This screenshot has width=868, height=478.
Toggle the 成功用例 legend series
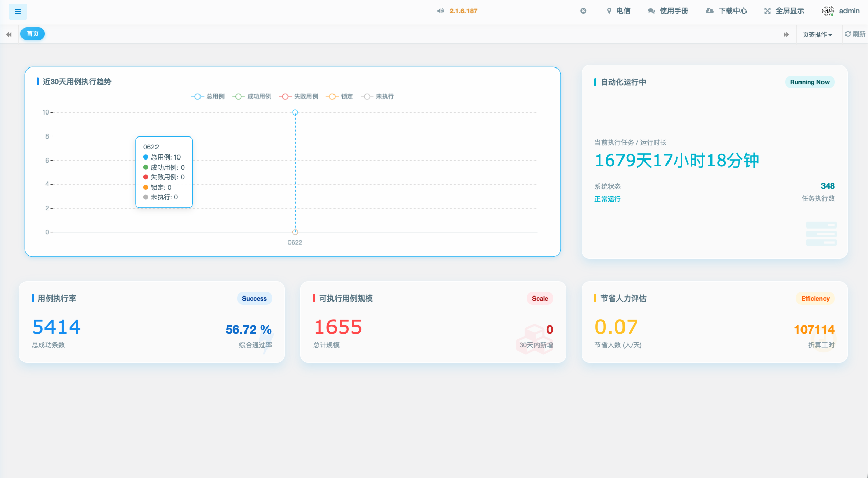pyautogui.click(x=252, y=96)
